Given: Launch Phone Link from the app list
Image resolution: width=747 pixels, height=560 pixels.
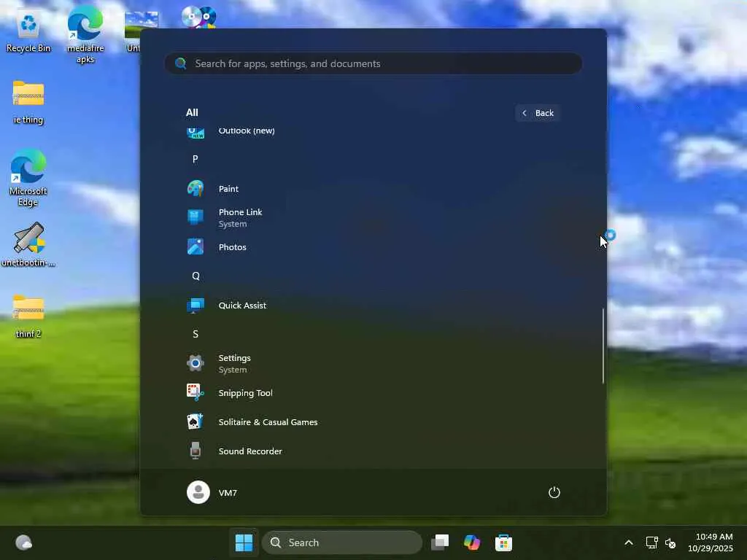Looking at the screenshot, I should (x=240, y=217).
